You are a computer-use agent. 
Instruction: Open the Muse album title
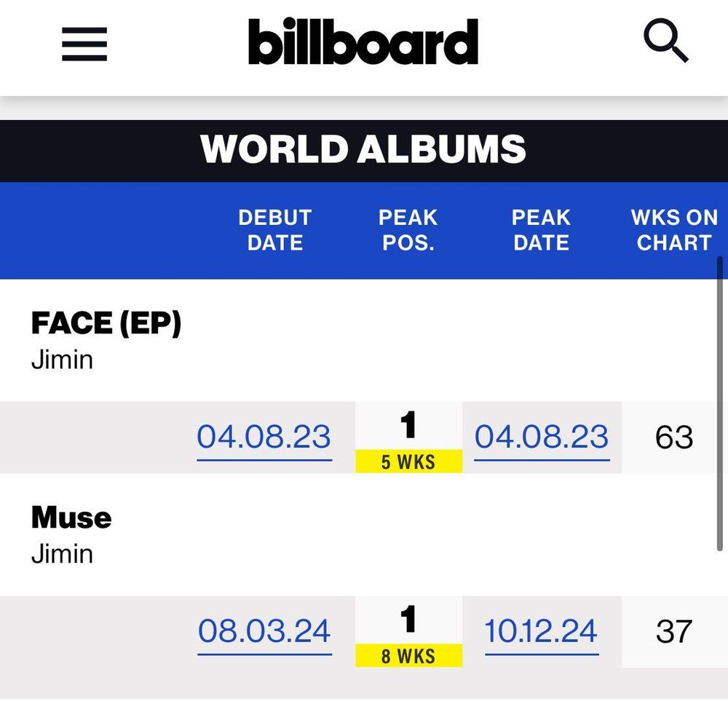[x=71, y=518]
